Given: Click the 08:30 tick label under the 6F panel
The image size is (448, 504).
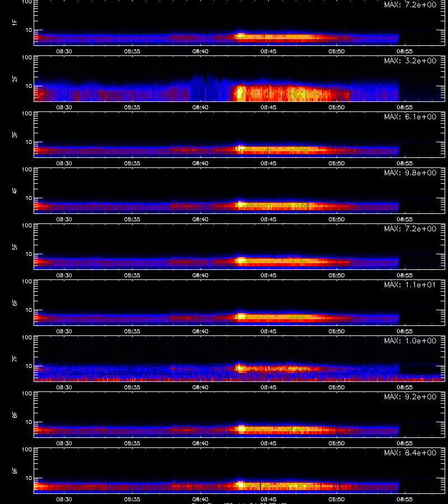Looking at the screenshot, I should tap(64, 331).
